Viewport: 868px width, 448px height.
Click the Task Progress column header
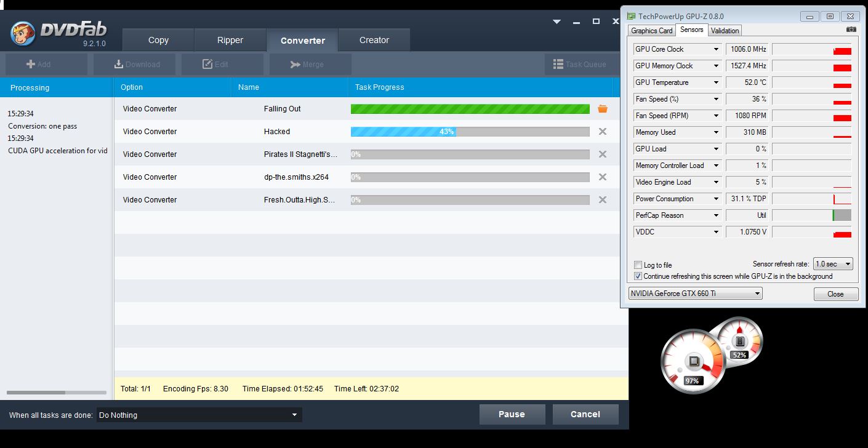click(480, 87)
